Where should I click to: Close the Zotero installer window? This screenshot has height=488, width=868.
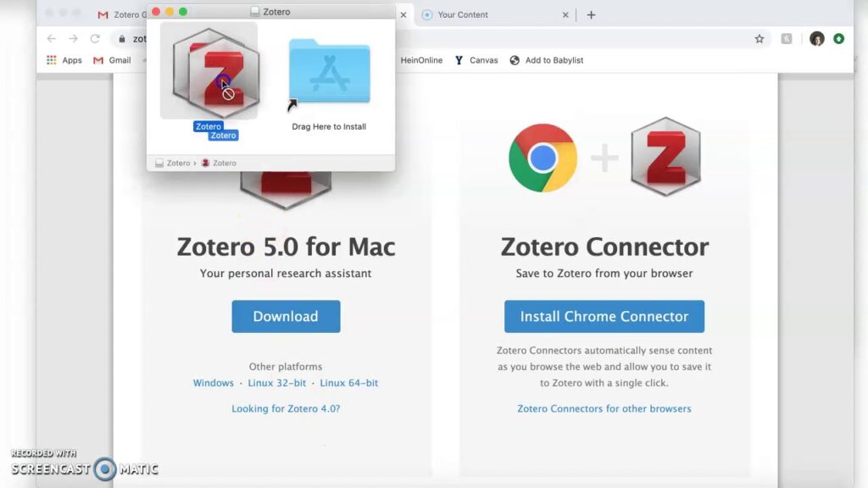point(156,12)
